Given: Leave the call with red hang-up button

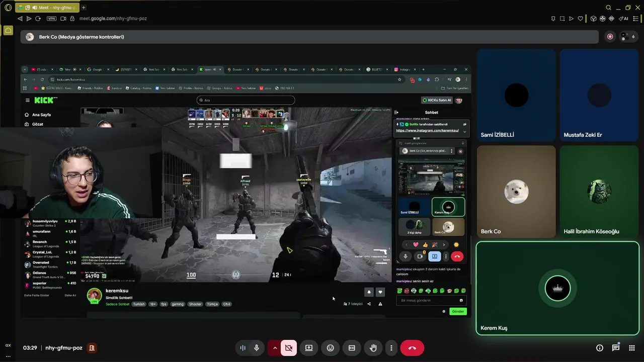Looking at the screenshot, I should [412, 348].
